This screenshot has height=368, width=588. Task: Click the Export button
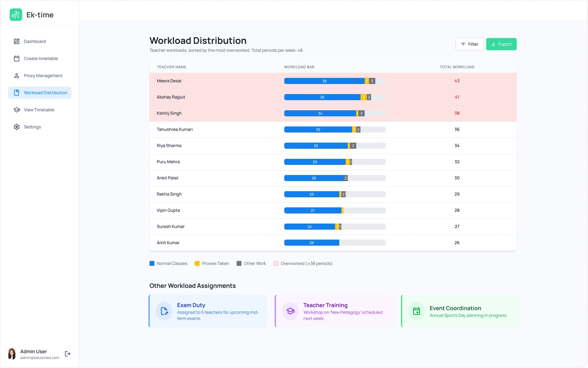(501, 44)
